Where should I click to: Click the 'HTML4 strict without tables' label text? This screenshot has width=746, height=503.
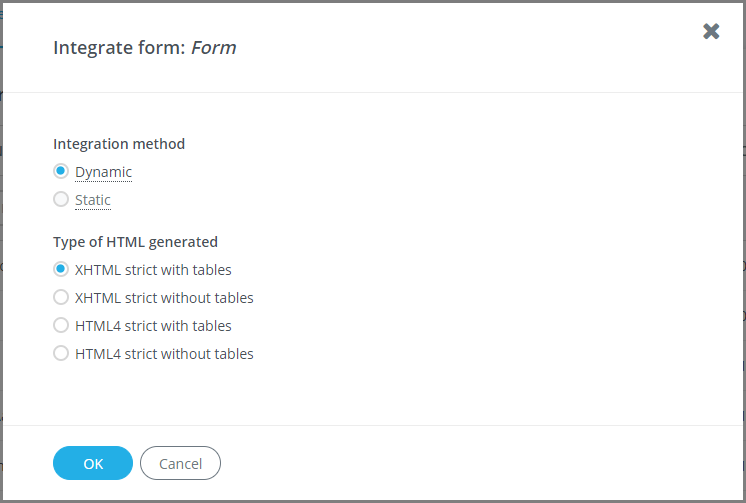coord(164,354)
